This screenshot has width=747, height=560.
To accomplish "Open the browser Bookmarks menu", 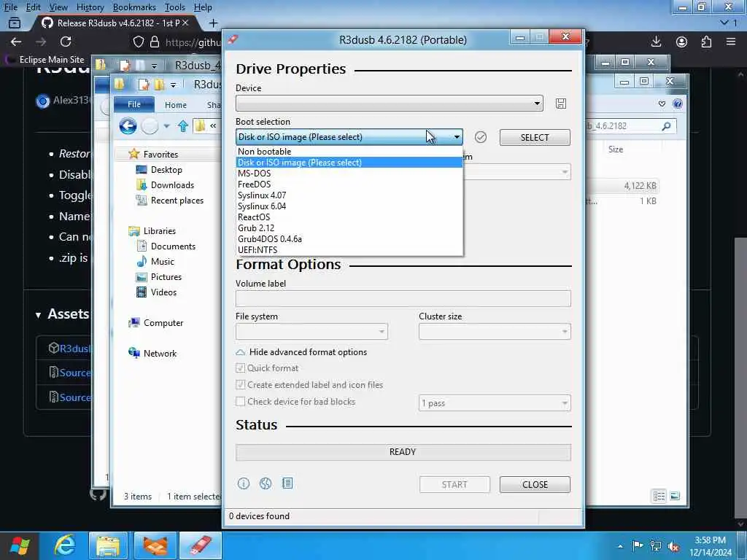I will pyautogui.click(x=134, y=7).
